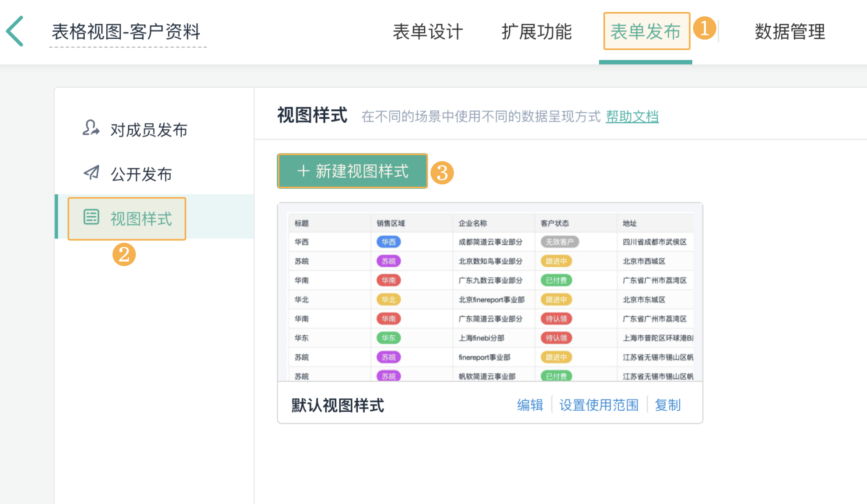The image size is (867, 504).
Task: Click the 公开发布 paper plane icon
Action: point(91,173)
